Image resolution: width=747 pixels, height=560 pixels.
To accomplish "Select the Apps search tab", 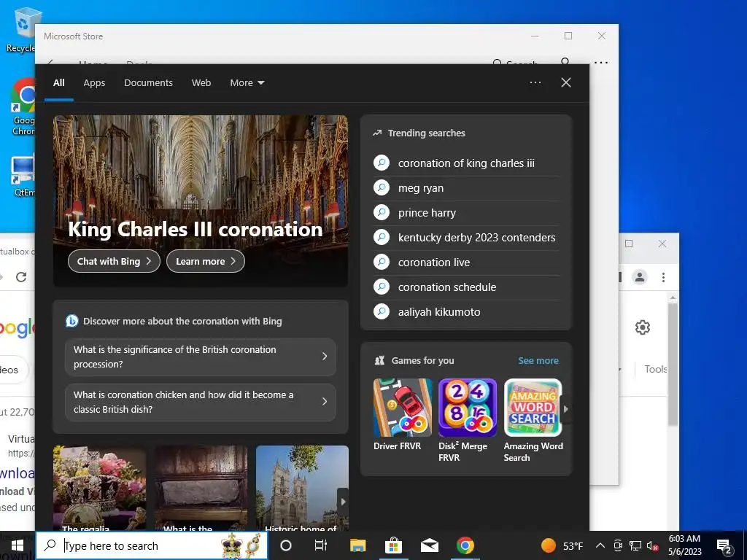I will (94, 83).
